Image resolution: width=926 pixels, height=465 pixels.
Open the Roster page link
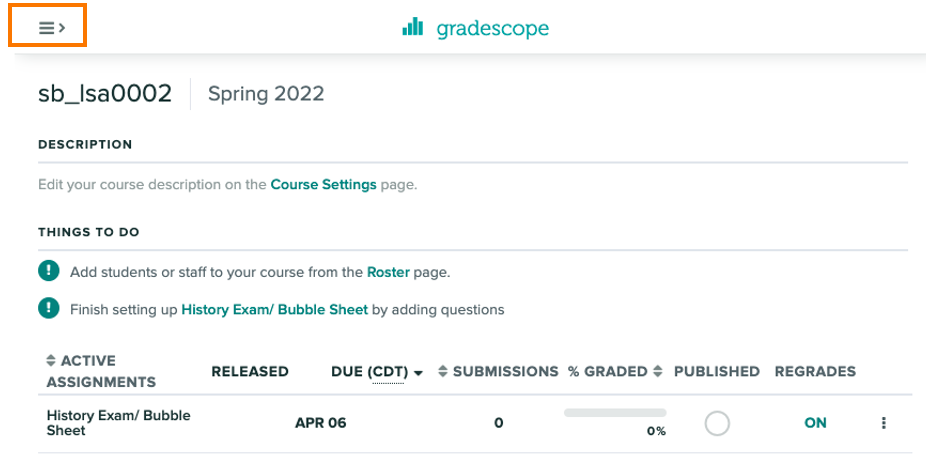(388, 272)
